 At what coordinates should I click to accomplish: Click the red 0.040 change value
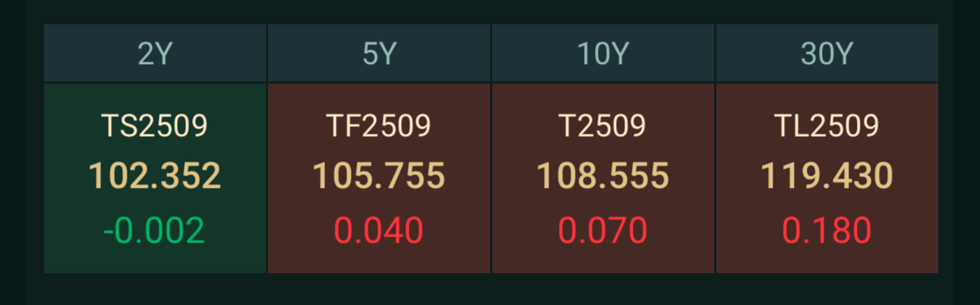379,230
